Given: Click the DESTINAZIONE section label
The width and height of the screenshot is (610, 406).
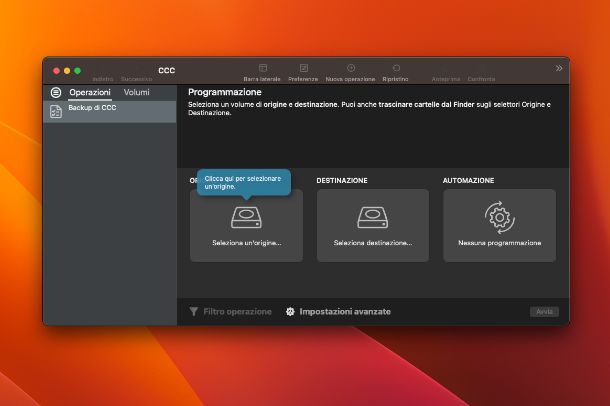Looking at the screenshot, I should [x=342, y=180].
